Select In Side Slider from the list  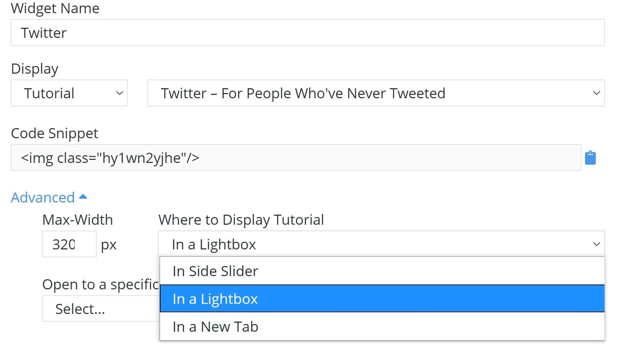click(215, 271)
